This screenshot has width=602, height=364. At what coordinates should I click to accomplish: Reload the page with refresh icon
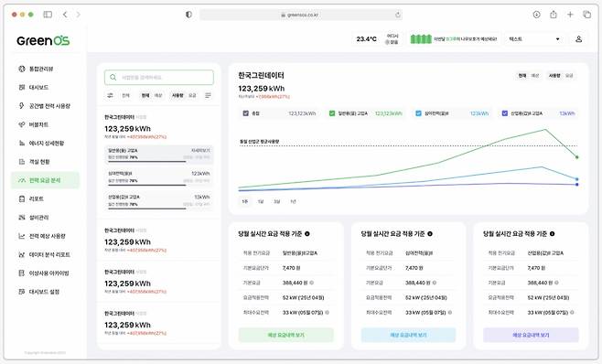(398, 15)
